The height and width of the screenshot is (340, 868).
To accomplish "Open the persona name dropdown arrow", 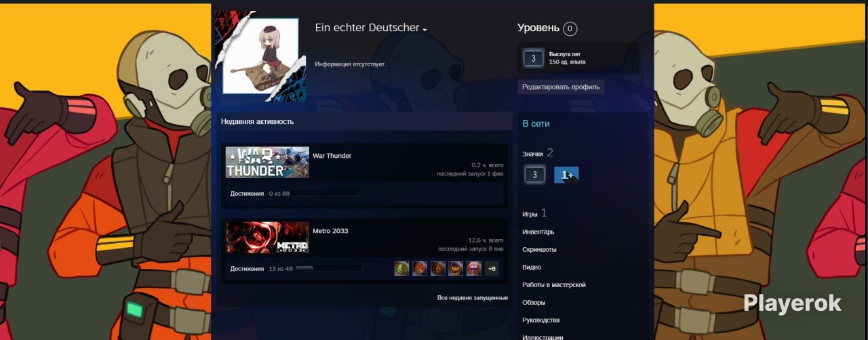I will pyautogui.click(x=425, y=30).
